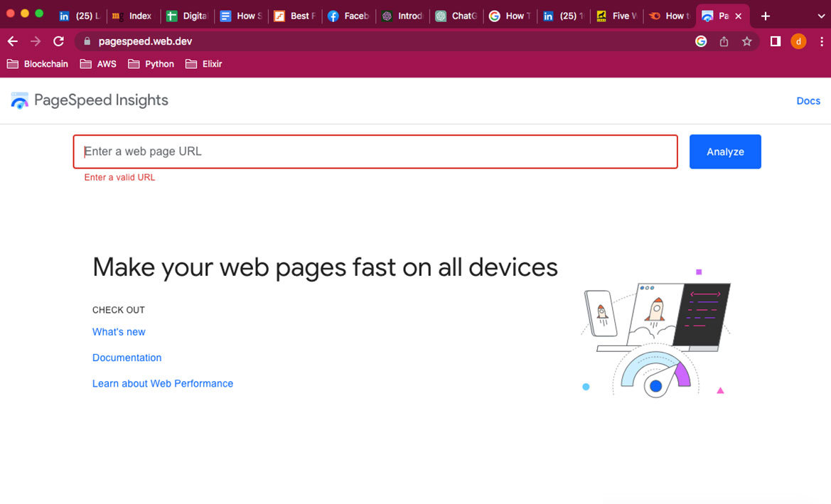Switch to the Google How T tab
This screenshot has width=831, height=504.
510,16
